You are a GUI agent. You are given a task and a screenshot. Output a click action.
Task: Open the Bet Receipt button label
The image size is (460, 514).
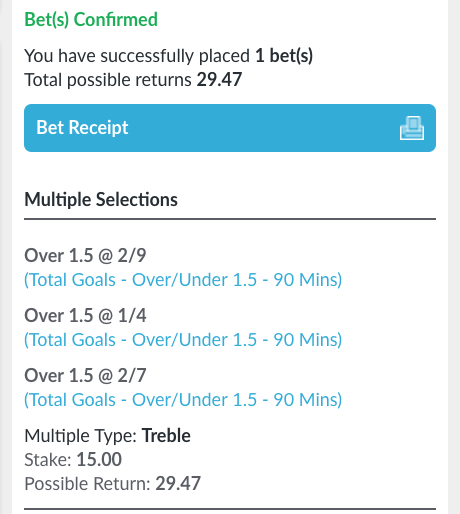pyautogui.click(x=82, y=128)
